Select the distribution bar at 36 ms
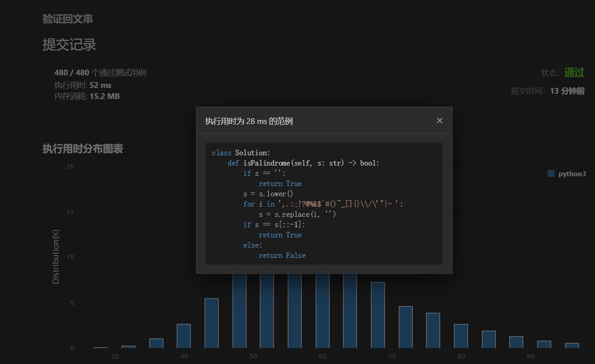Viewport: 595px width, 364px height. [x=156, y=343]
